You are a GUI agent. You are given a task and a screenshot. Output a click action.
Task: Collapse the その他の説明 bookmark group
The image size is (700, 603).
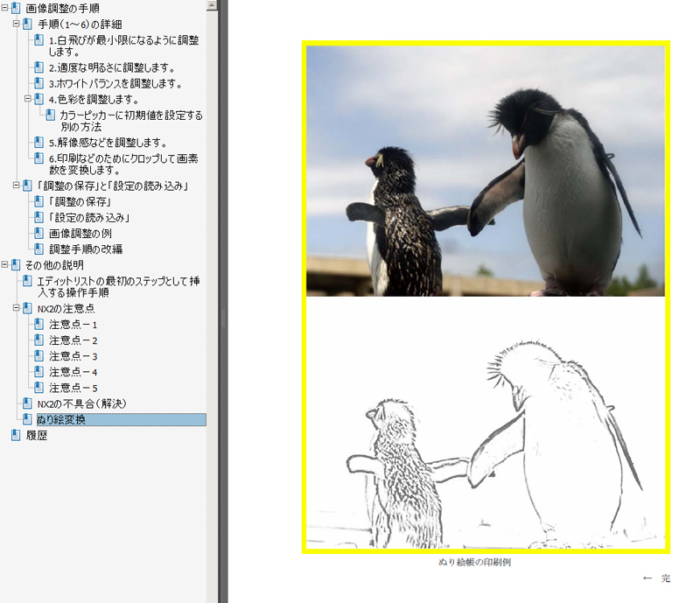[x=5, y=265]
